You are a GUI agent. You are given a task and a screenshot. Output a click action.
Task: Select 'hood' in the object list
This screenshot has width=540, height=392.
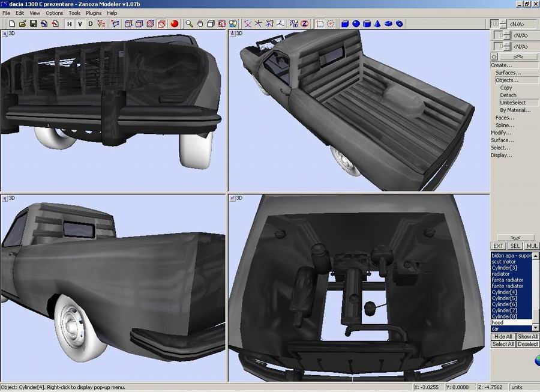click(511, 322)
